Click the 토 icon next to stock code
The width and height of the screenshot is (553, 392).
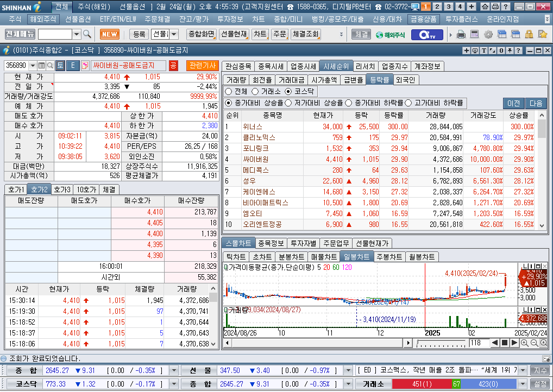pyautogui.click(x=60, y=66)
